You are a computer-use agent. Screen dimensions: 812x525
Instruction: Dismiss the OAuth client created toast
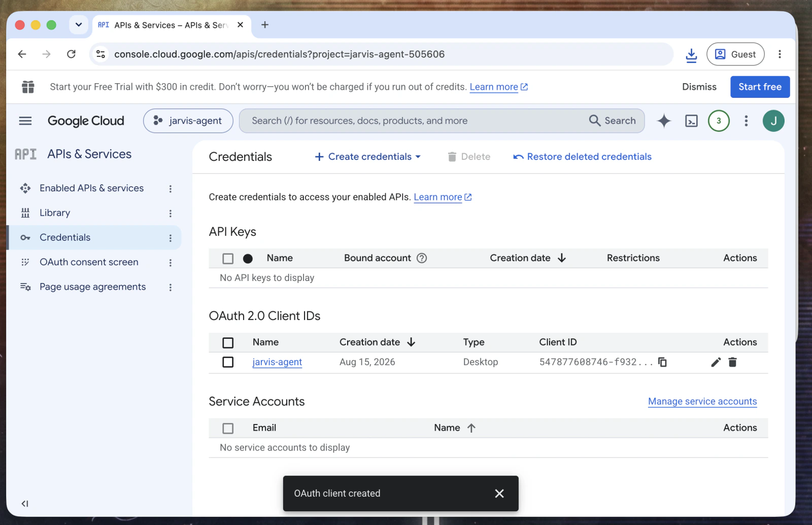pos(499,494)
